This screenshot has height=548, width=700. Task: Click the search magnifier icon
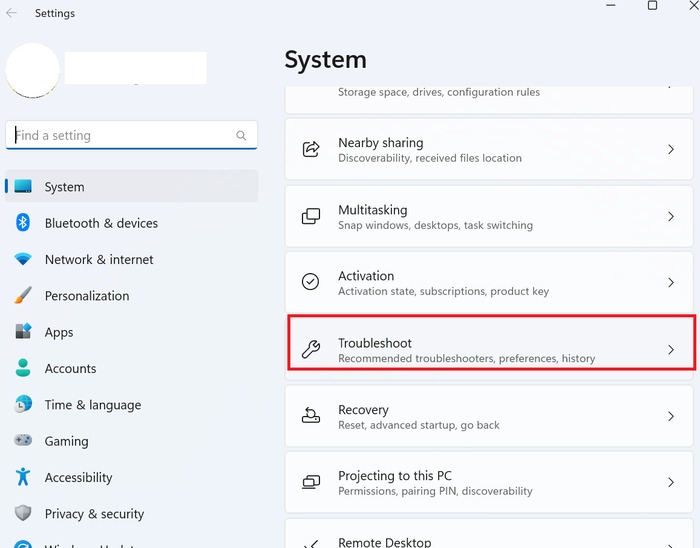241,135
